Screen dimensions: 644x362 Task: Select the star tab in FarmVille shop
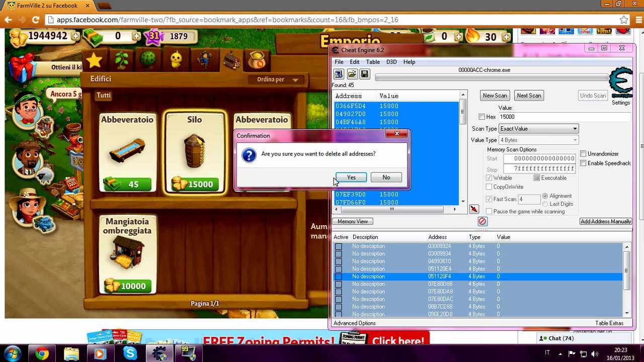94,61
